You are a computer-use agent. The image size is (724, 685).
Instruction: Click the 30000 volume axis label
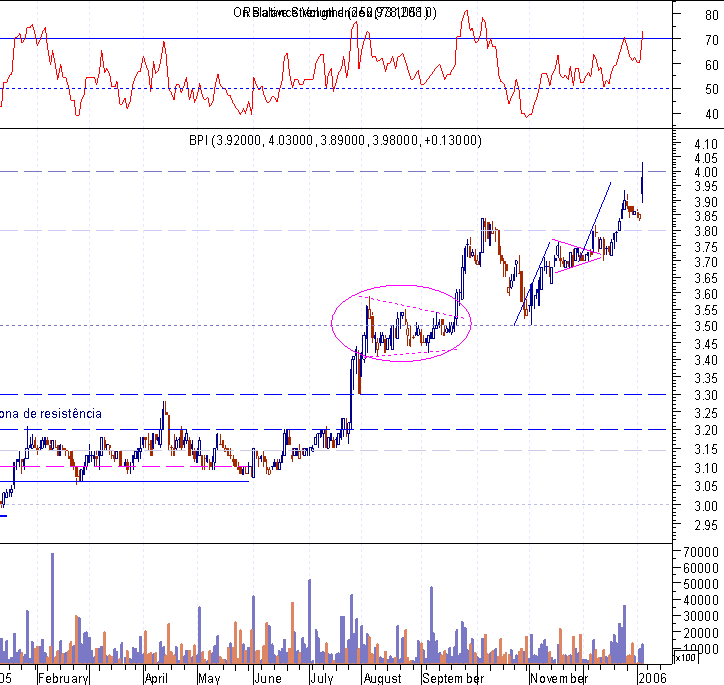(701, 616)
